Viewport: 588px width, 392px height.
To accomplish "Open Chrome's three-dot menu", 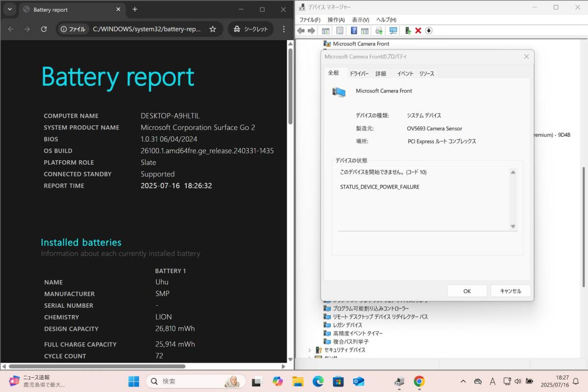I will (284, 29).
